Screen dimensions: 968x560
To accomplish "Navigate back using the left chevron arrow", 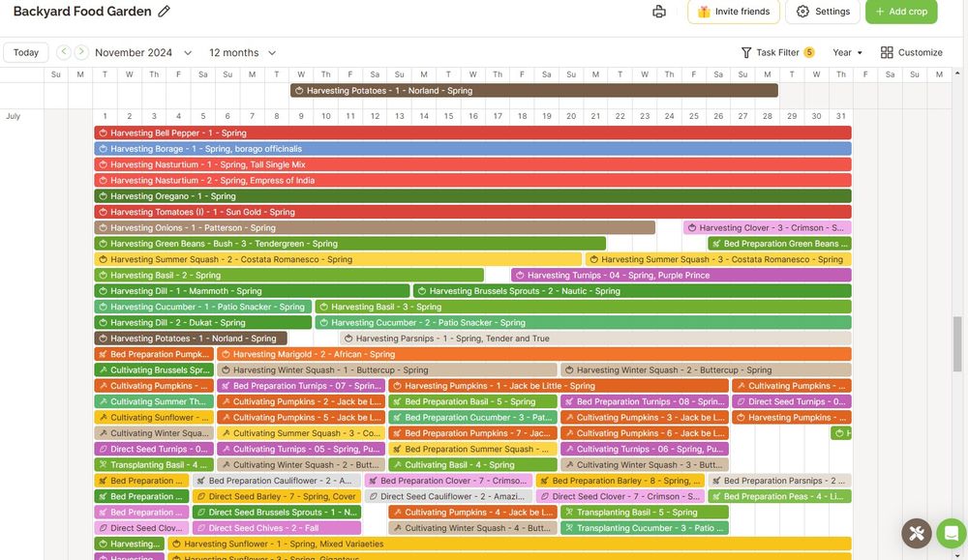I will click(x=62, y=52).
